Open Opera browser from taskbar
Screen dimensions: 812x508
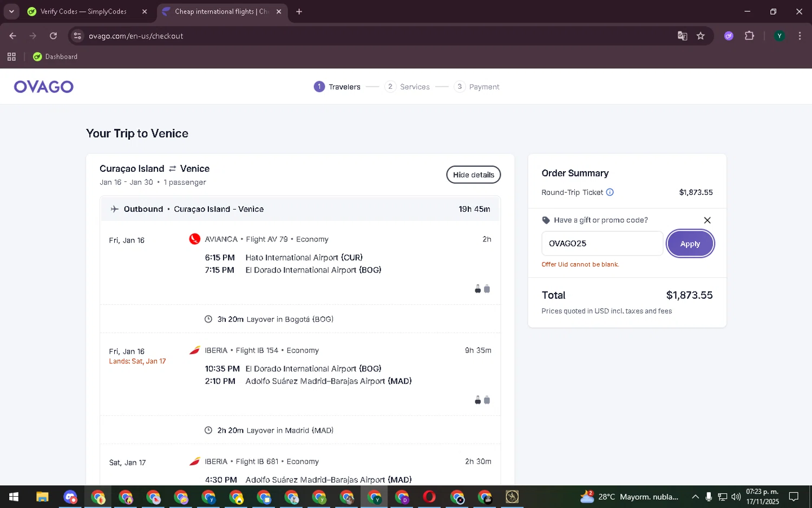(x=429, y=497)
